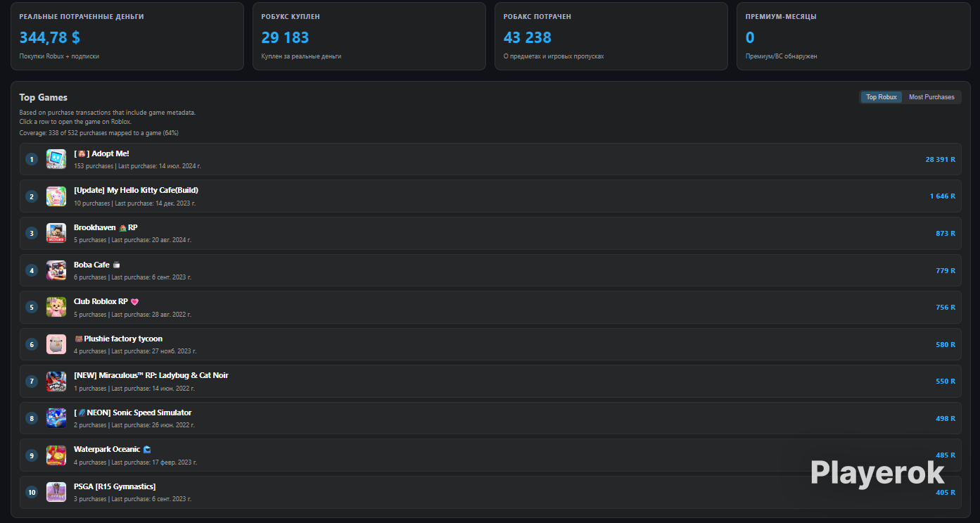Click the 28 391 R amount for Adopt Me
Image resolution: width=980 pixels, height=523 pixels.
(x=940, y=160)
